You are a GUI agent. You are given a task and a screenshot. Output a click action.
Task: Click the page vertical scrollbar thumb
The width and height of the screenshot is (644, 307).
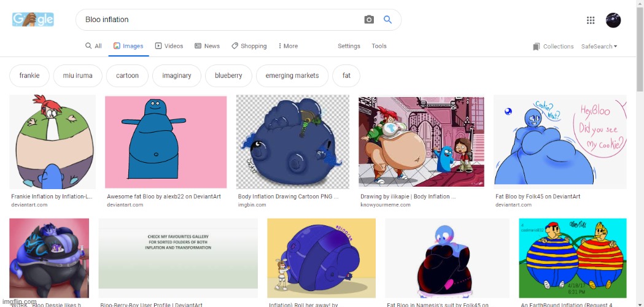640,49
